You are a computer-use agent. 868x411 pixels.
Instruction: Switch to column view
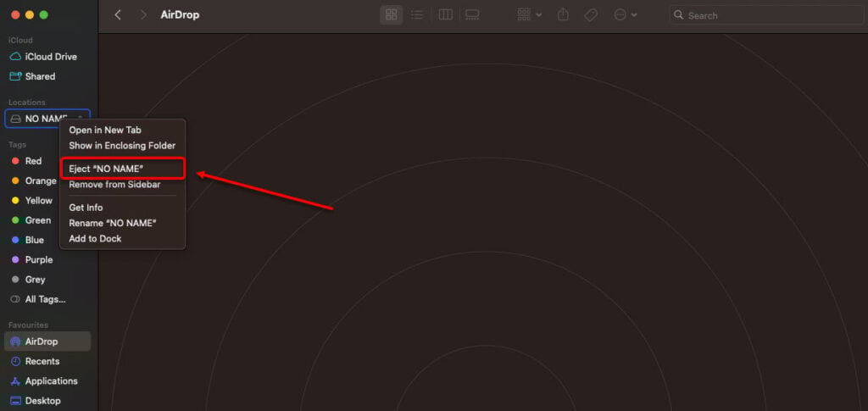(x=446, y=15)
